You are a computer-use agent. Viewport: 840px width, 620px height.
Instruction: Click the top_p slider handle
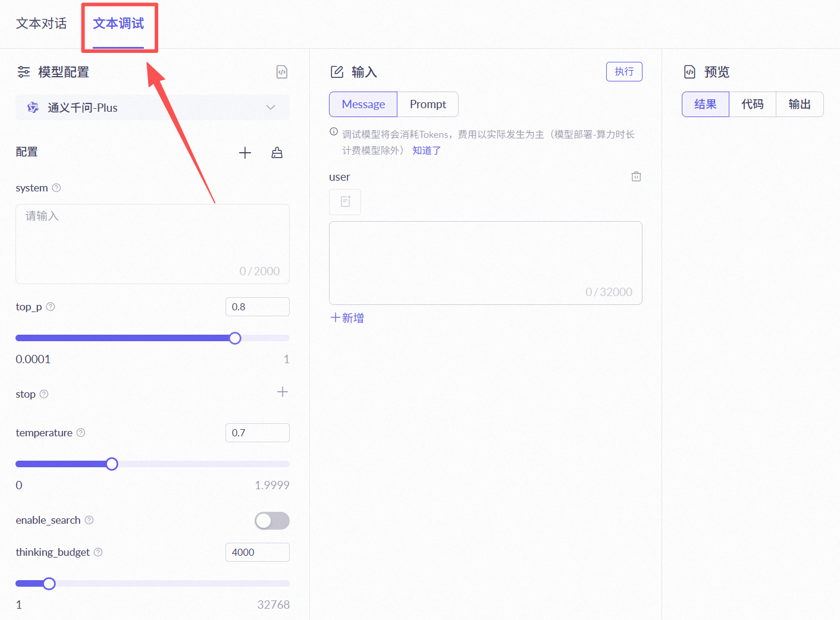[x=235, y=338]
